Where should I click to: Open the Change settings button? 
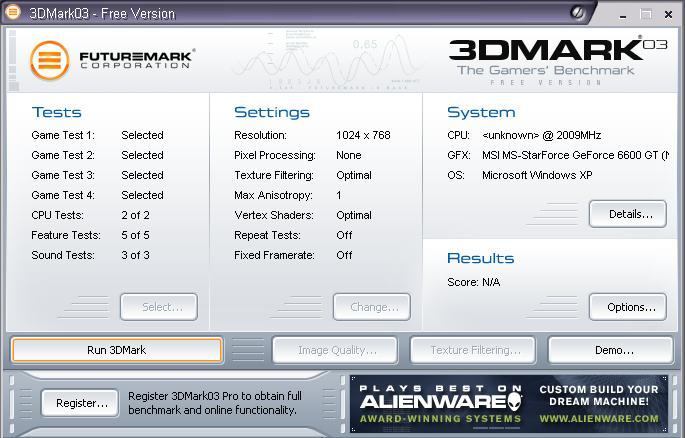click(x=372, y=307)
